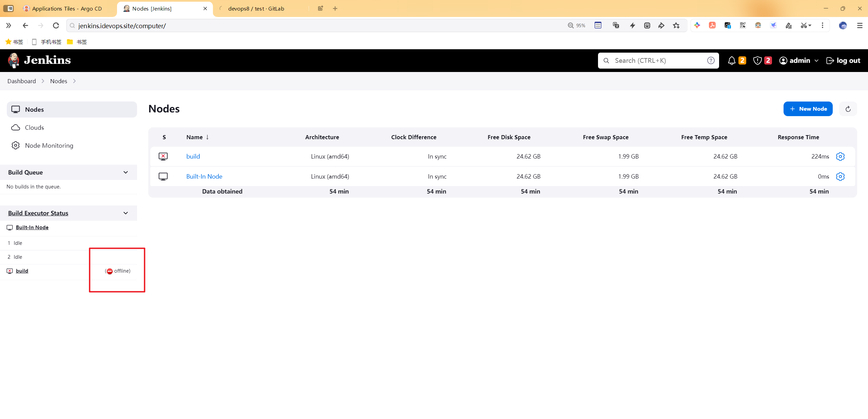The height and width of the screenshot is (419, 868).
Task: Open a new browser tab
Action: pos(335,8)
